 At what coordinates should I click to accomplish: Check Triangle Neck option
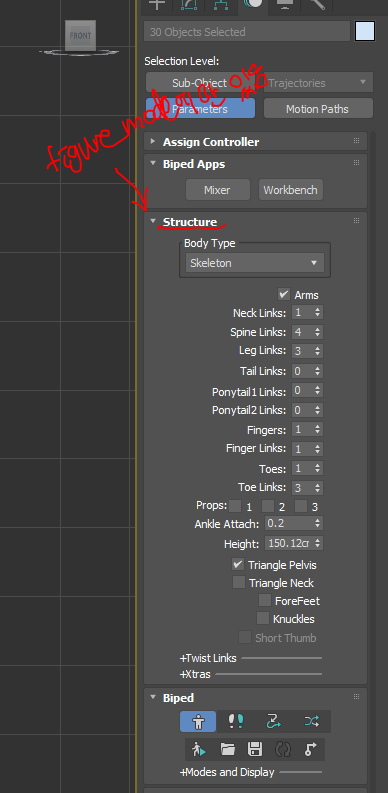tap(239, 582)
